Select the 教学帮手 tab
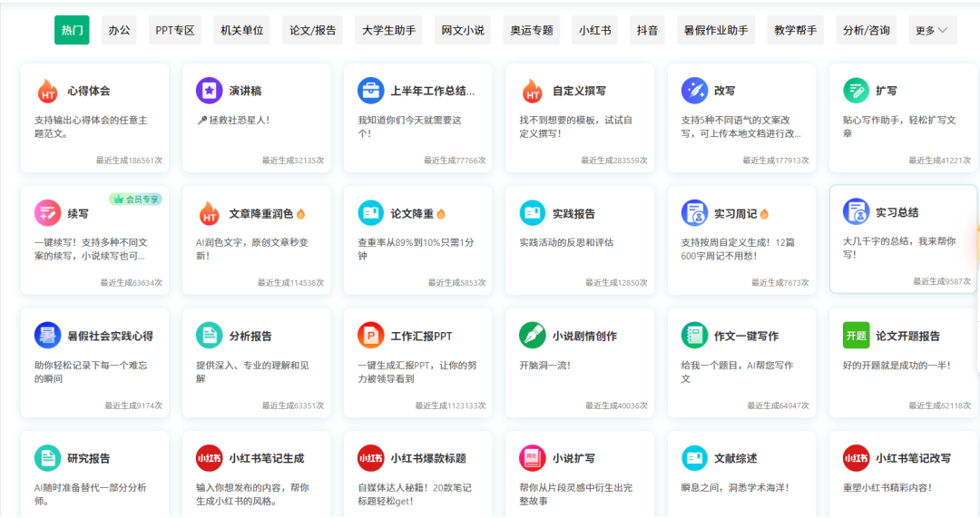The image size is (980, 518). [795, 30]
